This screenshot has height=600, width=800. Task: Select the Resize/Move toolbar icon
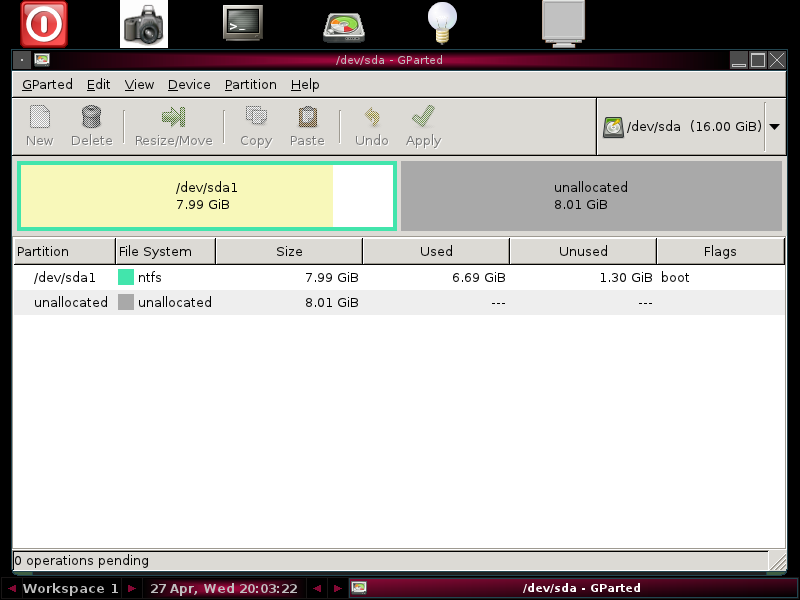(173, 117)
